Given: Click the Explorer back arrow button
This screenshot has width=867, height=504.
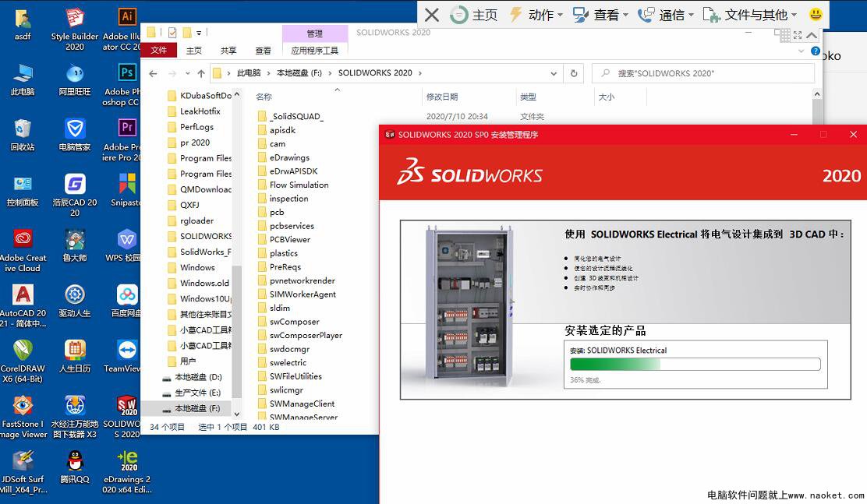Looking at the screenshot, I should click(x=153, y=73).
